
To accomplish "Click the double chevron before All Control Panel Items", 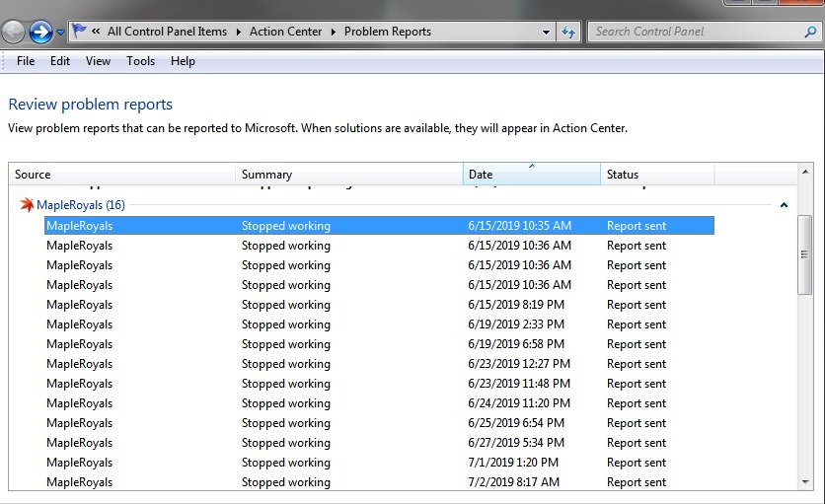I will (x=96, y=32).
